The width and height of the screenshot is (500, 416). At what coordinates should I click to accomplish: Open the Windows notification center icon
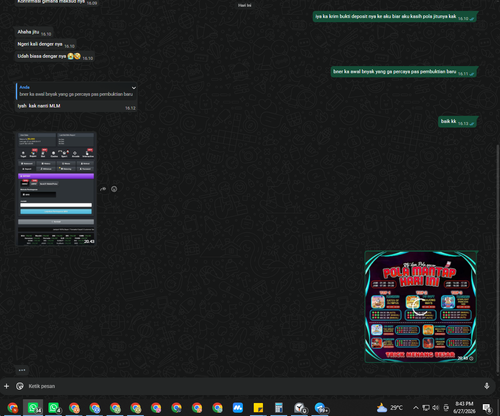(487, 408)
